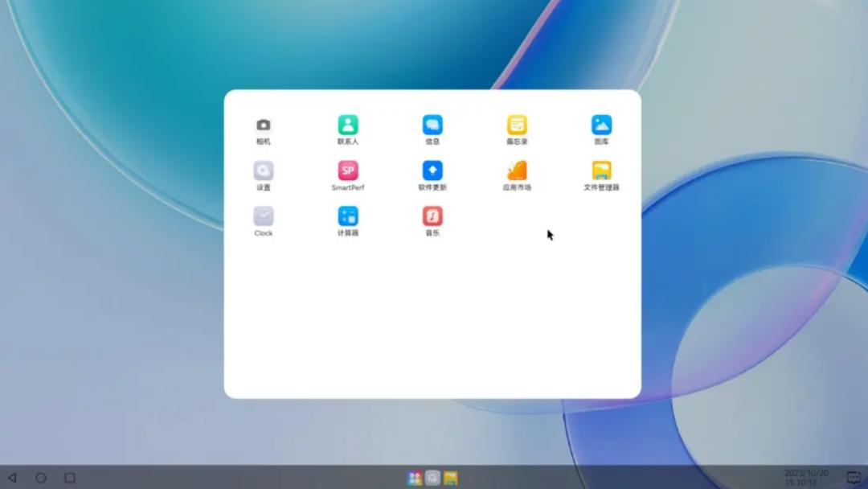Click the app grid launcher in the taskbar
The image size is (868, 489).
tap(414, 477)
